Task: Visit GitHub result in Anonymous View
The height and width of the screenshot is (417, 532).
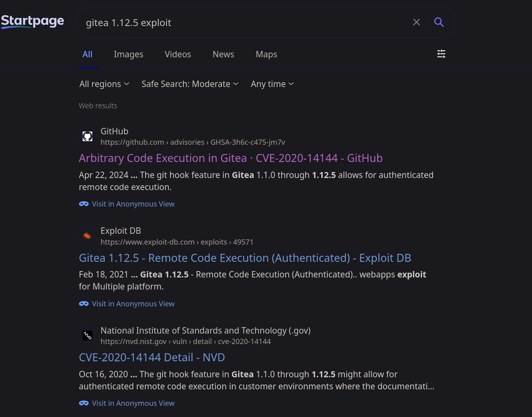Action: pyautogui.click(x=133, y=204)
